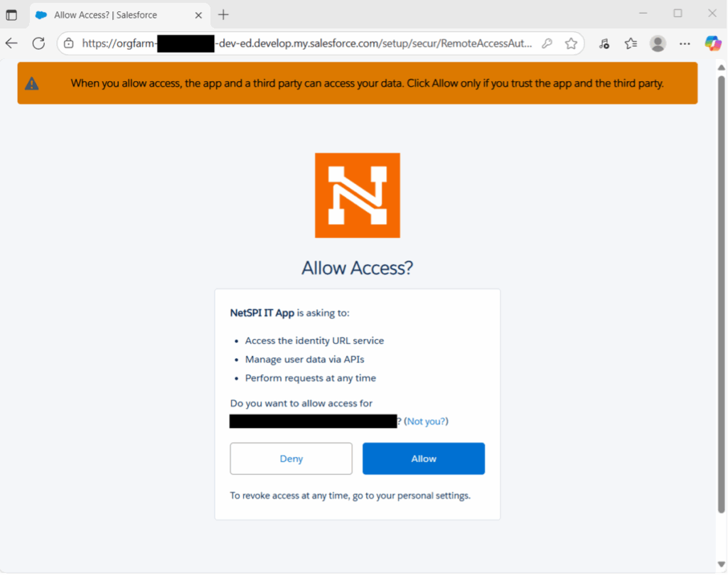Add this page to favorites star
The height and width of the screenshot is (575, 728).
571,43
